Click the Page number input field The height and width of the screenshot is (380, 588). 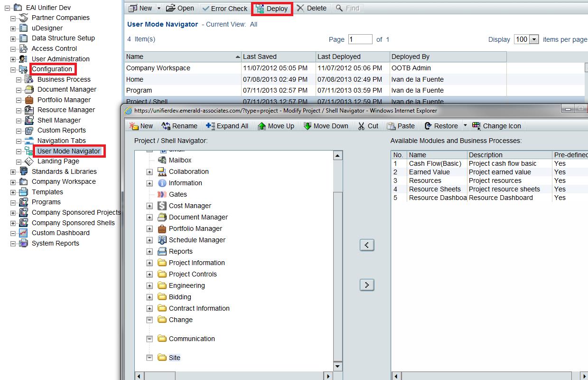click(360, 39)
